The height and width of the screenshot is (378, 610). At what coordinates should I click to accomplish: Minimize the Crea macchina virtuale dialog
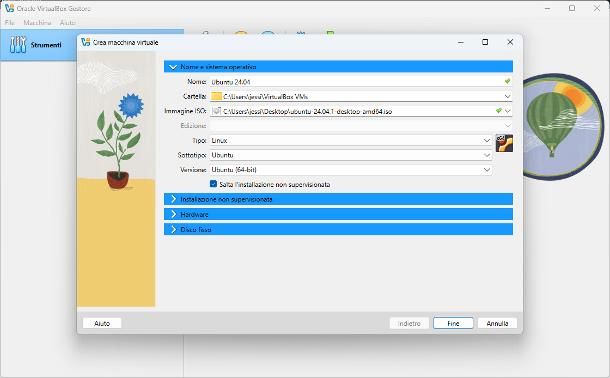tap(461, 42)
